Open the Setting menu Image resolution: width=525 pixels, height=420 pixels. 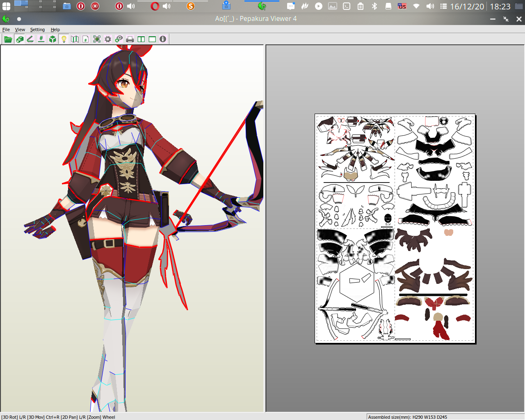(x=37, y=30)
